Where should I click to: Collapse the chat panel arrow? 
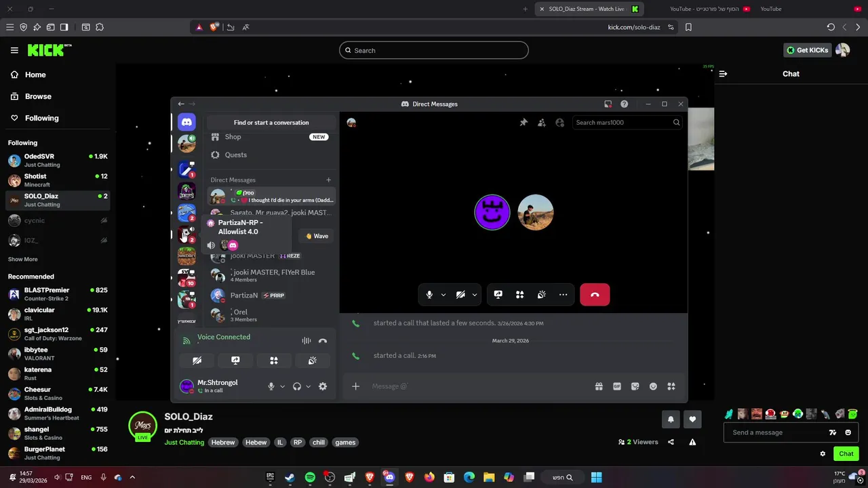click(x=723, y=74)
